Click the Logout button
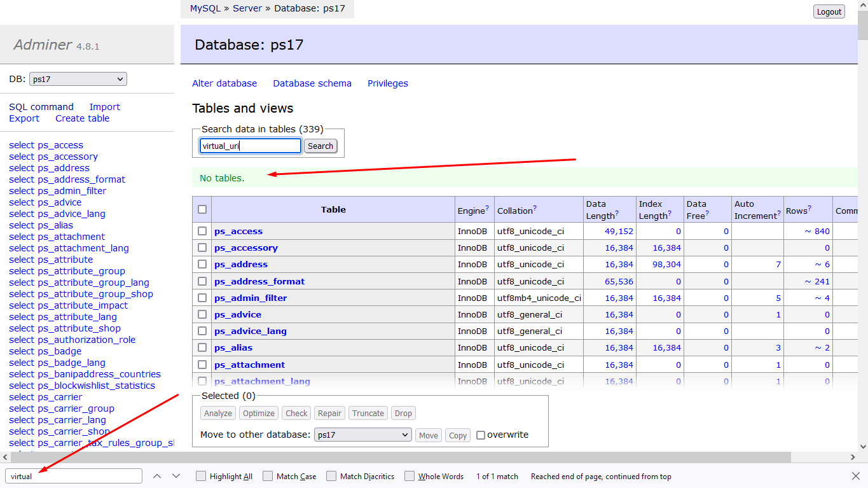 (829, 11)
